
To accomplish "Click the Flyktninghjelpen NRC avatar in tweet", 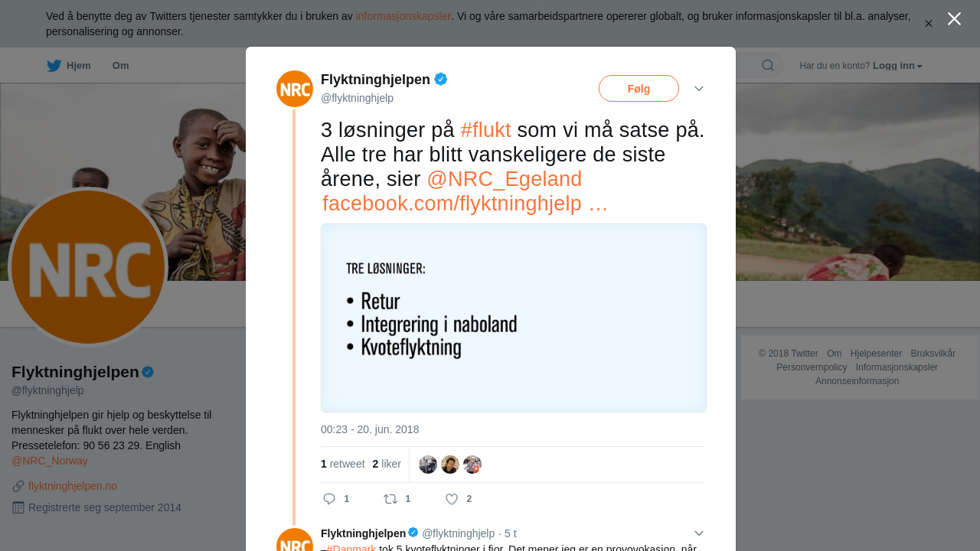I will 295,89.
